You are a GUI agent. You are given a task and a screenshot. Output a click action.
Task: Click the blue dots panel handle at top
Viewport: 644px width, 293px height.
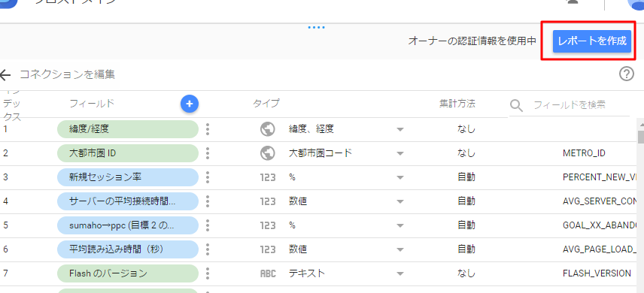point(316,28)
